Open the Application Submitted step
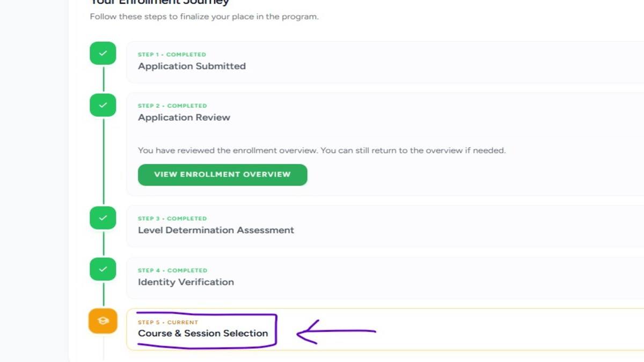 point(192,67)
